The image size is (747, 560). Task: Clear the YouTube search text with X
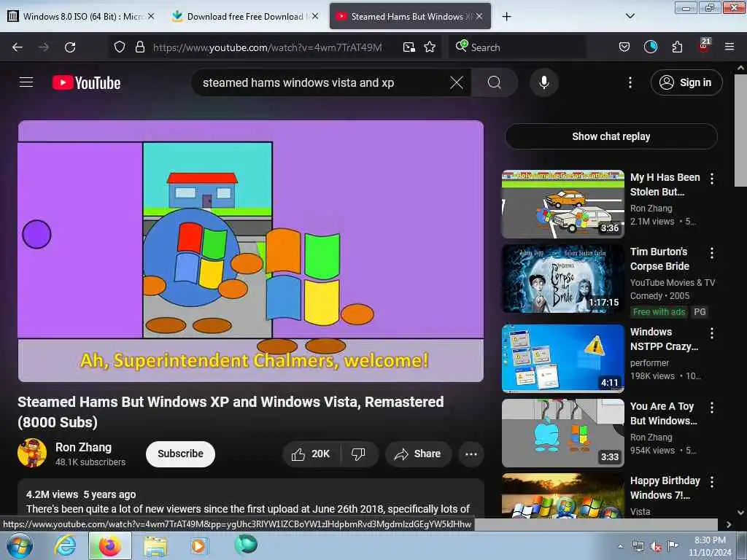tap(457, 83)
